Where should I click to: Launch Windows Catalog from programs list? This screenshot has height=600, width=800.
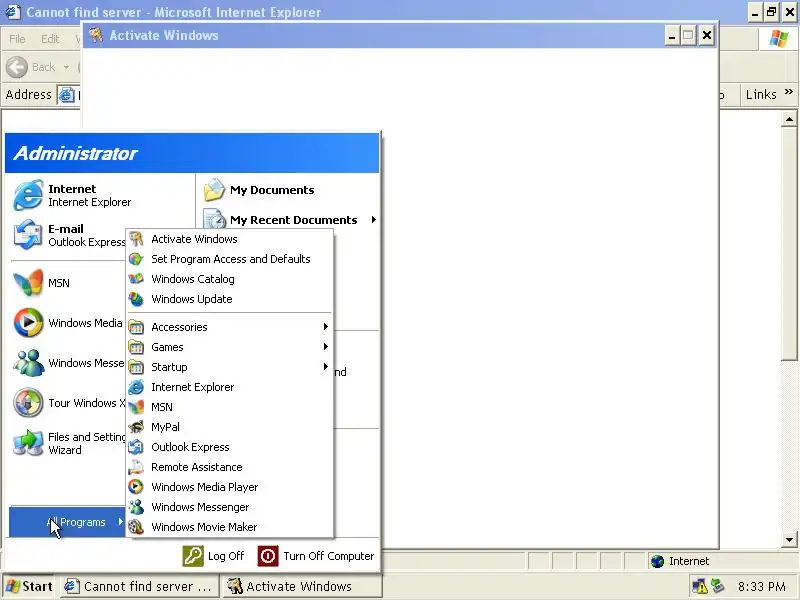point(230,279)
